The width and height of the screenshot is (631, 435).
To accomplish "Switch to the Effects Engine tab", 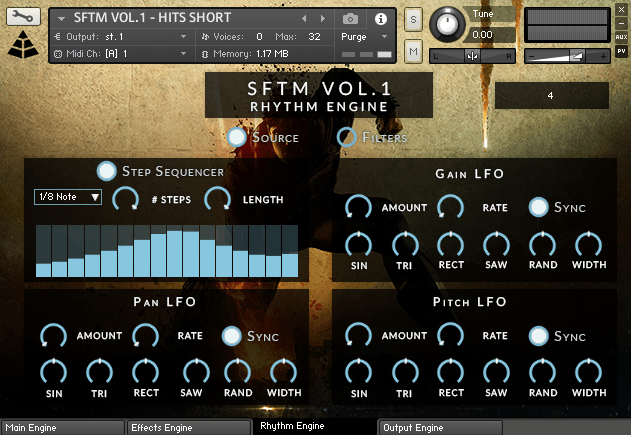I will 188,428.
